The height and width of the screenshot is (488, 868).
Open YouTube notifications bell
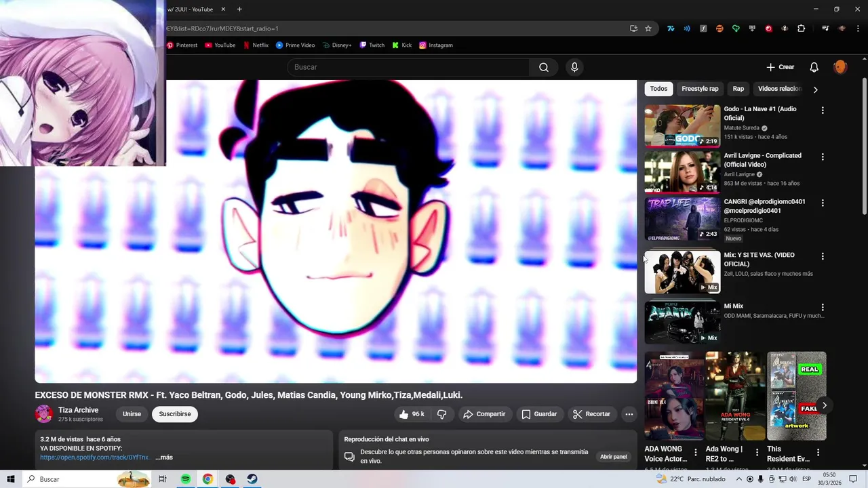(814, 67)
